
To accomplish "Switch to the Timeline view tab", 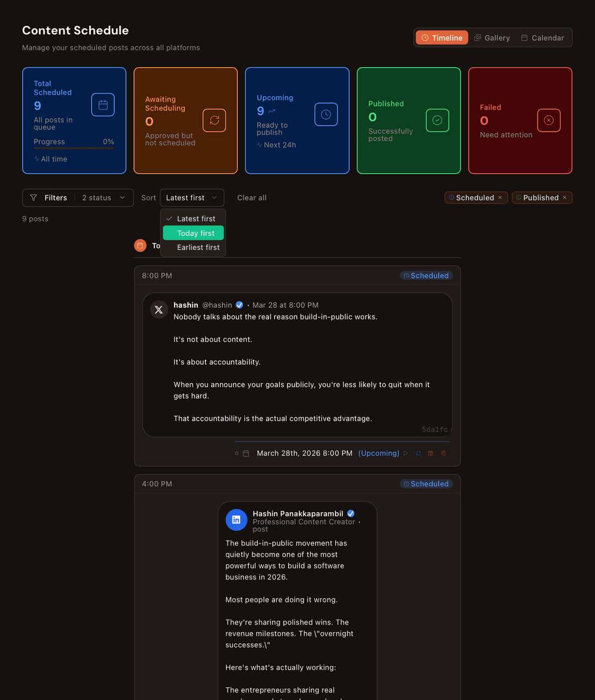I will 442,37.
